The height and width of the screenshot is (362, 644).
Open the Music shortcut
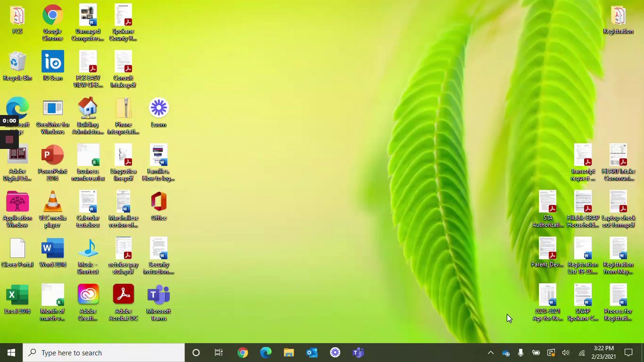pos(88,256)
